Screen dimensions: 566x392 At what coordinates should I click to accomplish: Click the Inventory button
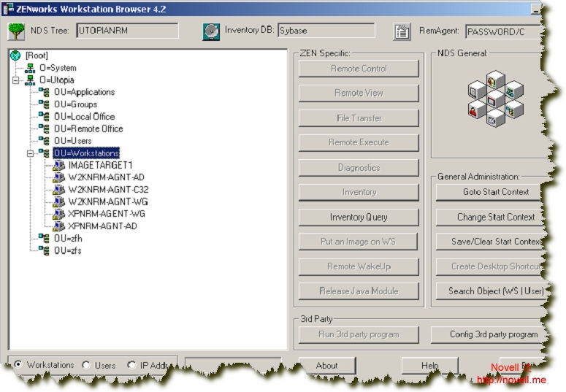point(359,192)
